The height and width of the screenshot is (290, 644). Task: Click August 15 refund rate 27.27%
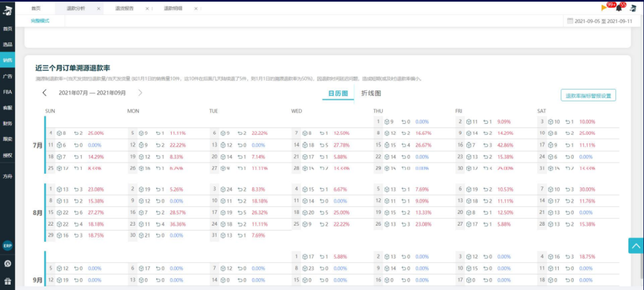click(96, 213)
